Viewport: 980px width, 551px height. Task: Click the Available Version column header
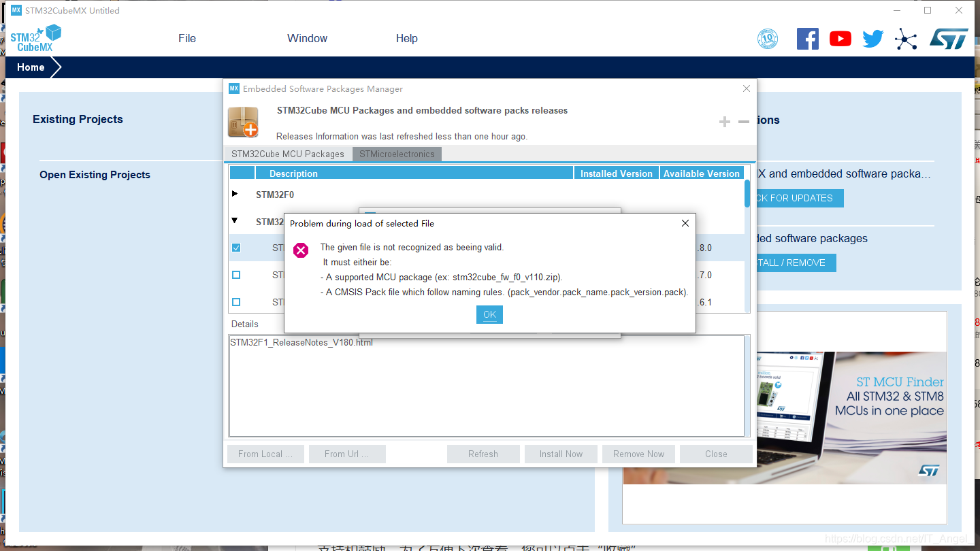click(702, 173)
